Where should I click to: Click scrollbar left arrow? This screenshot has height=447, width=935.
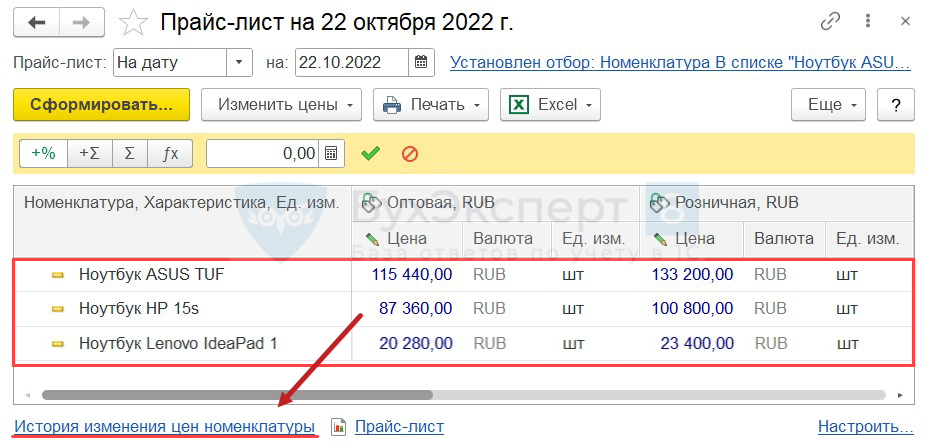pos(27,395)
